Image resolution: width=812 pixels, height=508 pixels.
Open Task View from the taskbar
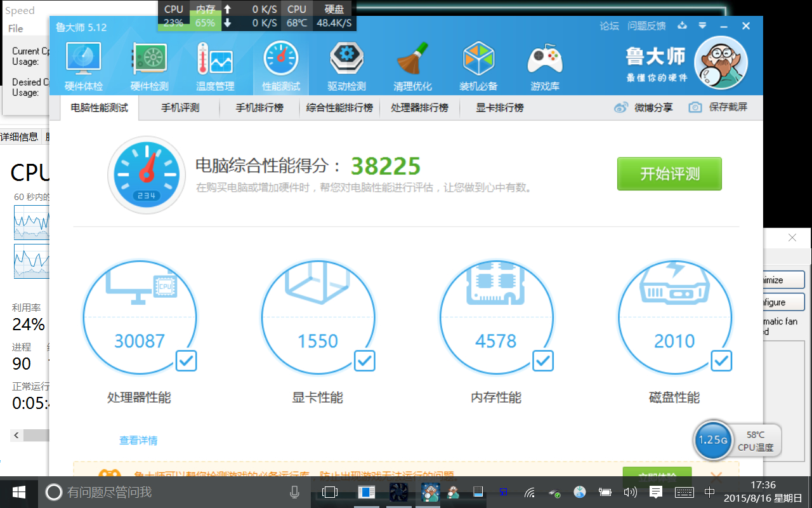(x=329, y=492)
